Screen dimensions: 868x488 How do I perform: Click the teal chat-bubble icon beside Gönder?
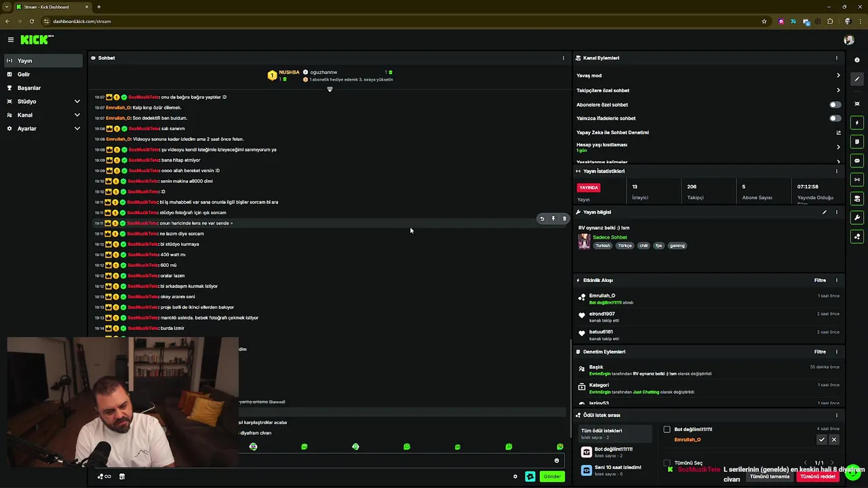pos(530,476)
